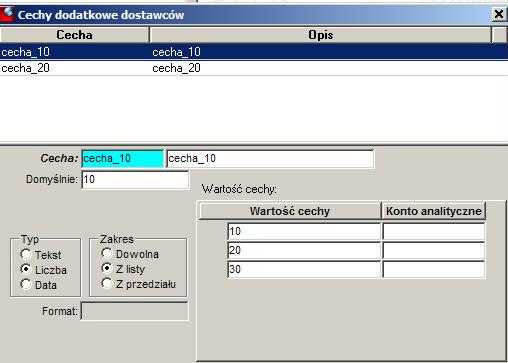
Task: Click the Wartość cechy cell containing 30
Action: point(304,269)
